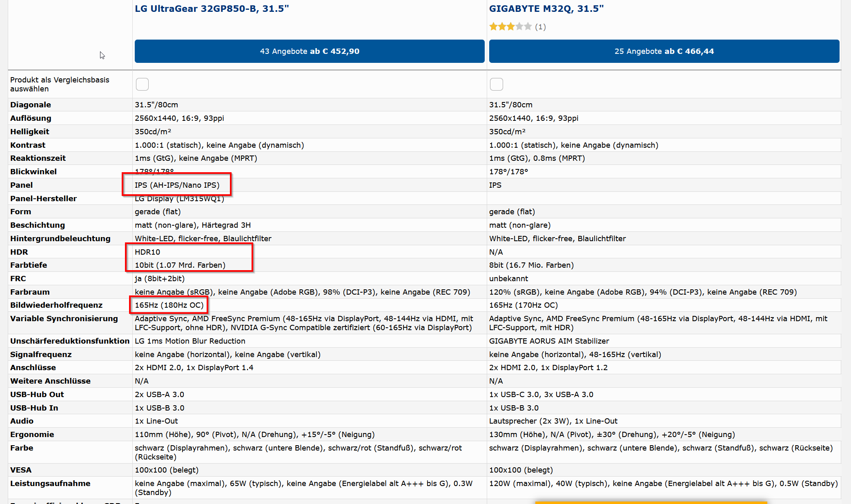Click the highlighted IPS (AH-IPS/Nano IPS) panel cell
Viewport: 851px width, 504px height.
coord(177,185)
